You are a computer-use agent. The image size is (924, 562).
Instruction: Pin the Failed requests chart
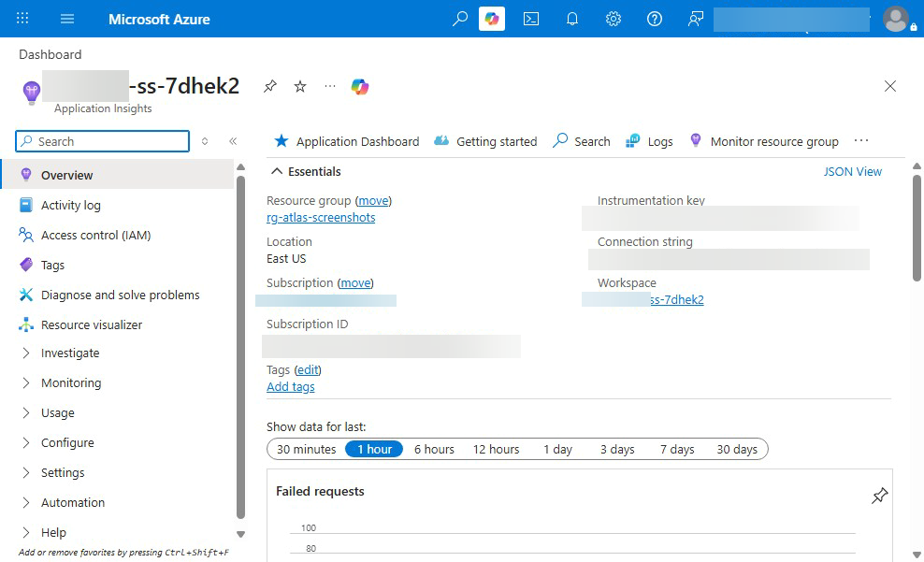click(x=879, y=496)
